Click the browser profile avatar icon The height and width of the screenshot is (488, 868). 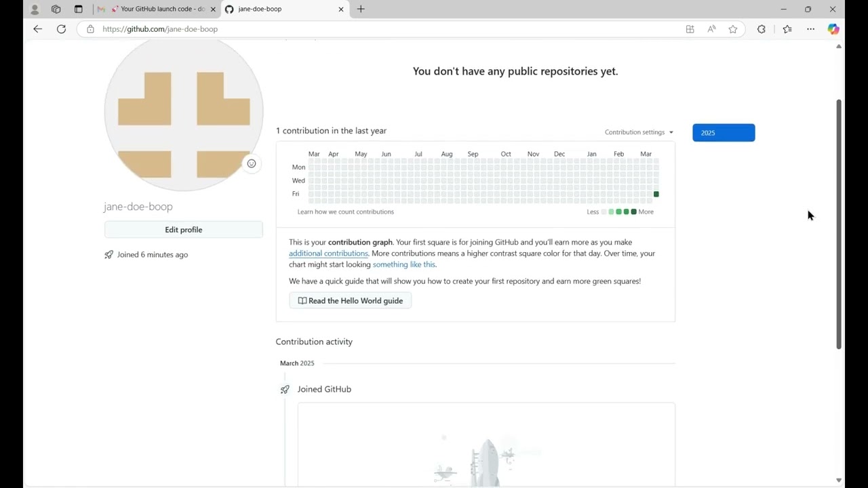click(x=35, y=9)
